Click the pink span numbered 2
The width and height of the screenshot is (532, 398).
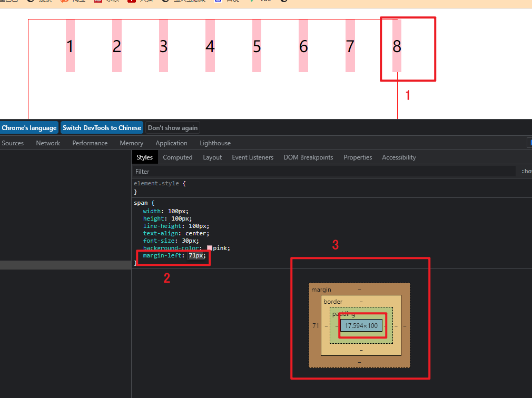click(117, 46)
